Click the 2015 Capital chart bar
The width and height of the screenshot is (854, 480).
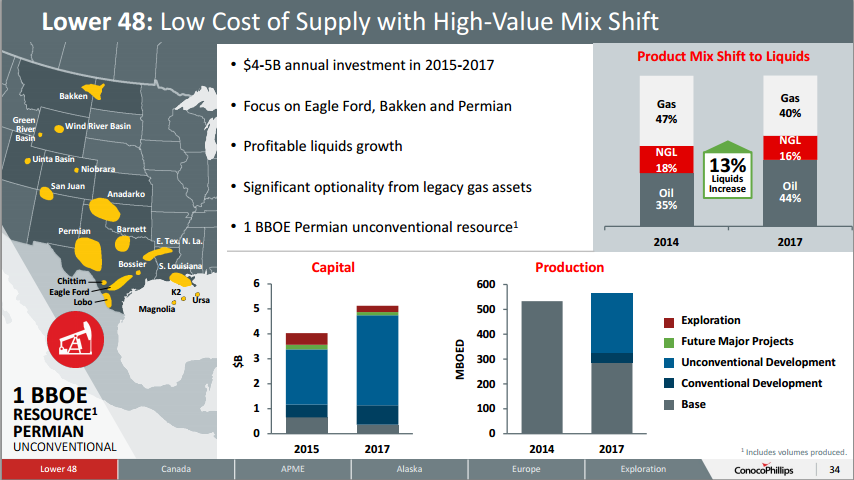(x=307, y=383)
